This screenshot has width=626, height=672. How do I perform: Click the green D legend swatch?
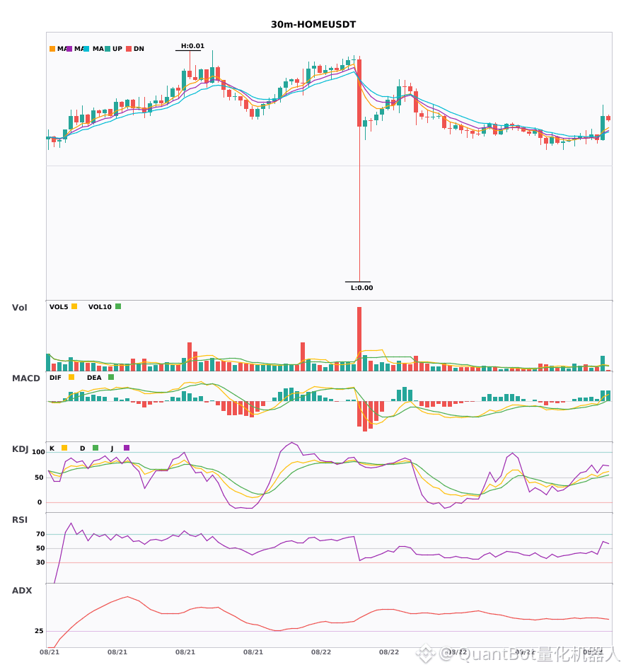point(95,448)
